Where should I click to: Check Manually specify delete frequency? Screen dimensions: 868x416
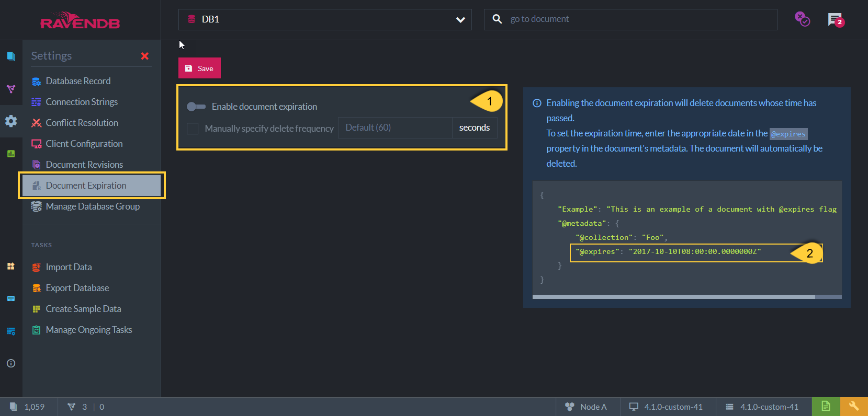[193, 129]
